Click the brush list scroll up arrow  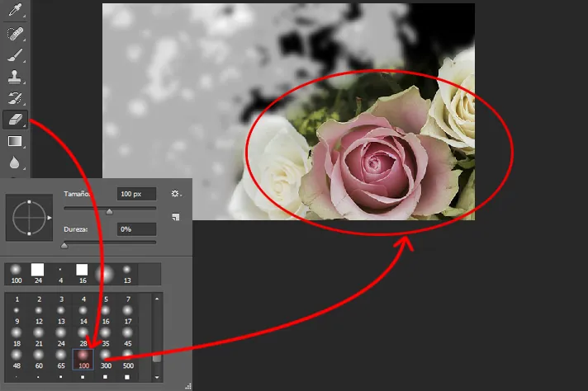(x=157, y=299)
